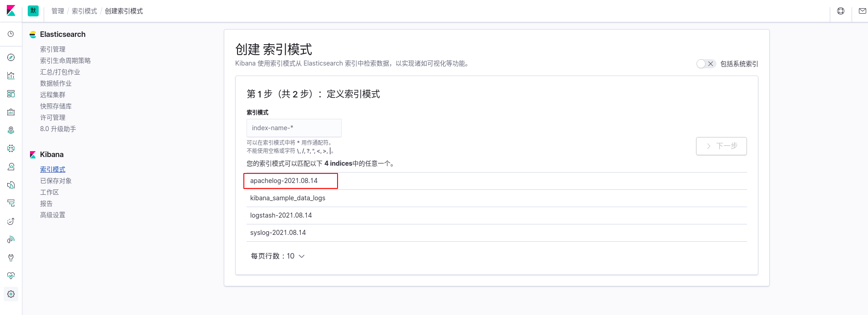The width and height of the screenshot is (868, 315).
Task: Click the Kibana section heading
Action: (x=52, y=154)
